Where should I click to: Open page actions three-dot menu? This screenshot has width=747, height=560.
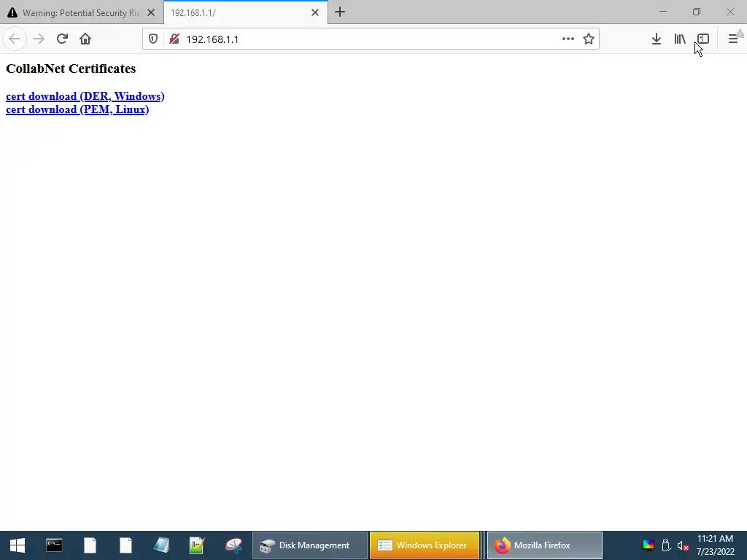pyautogui.click(x=568, y=39)
